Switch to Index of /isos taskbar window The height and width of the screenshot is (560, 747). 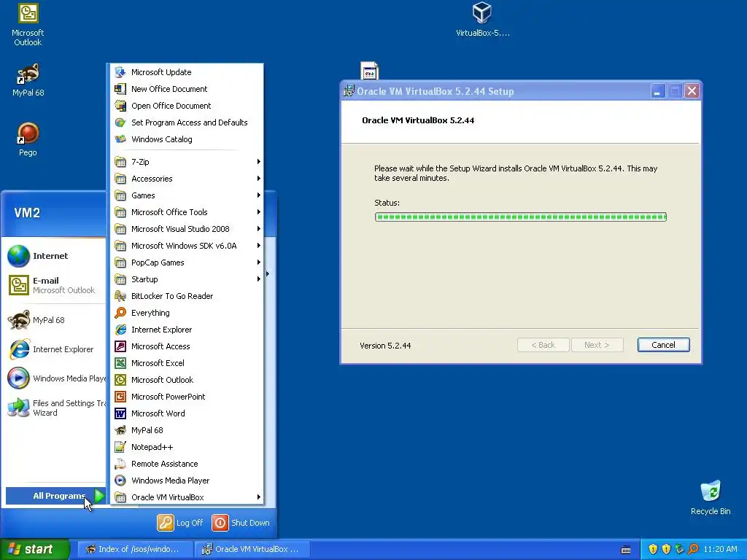pos(135,549)
